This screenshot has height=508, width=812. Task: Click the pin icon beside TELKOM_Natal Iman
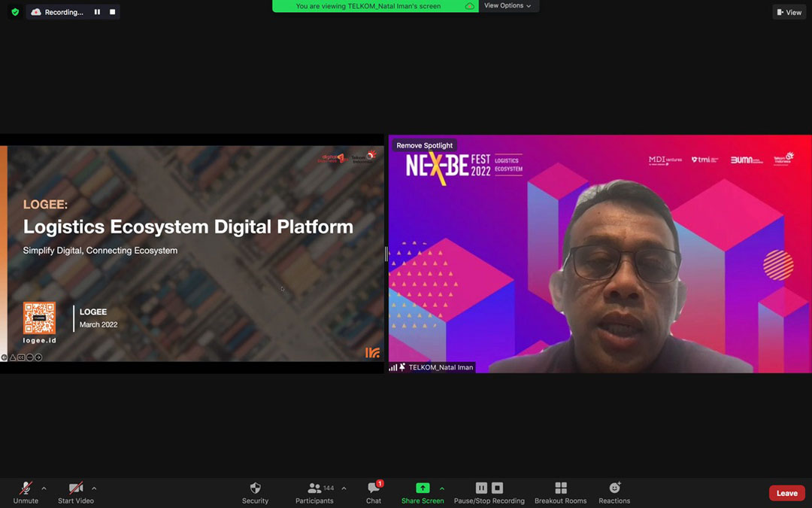click(x=402, y=367)
